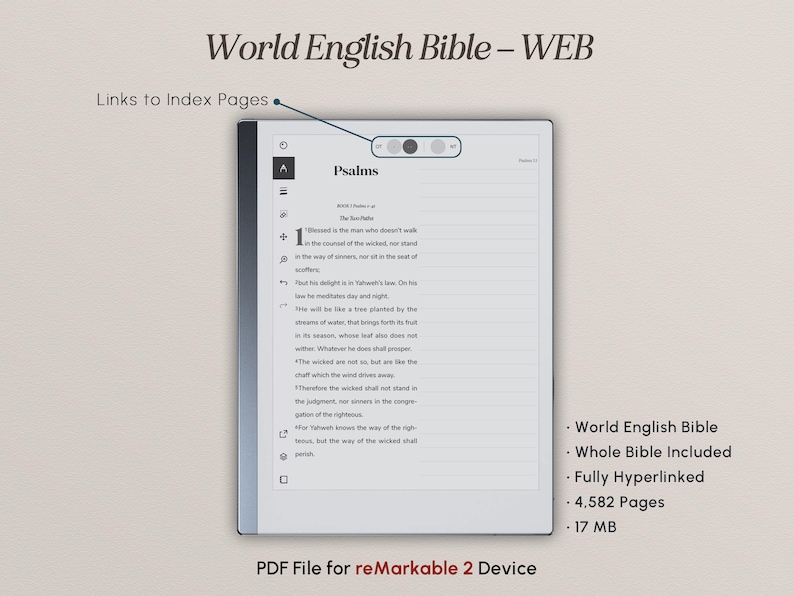The height and width of the screenshot is (596, 794).
Task: Click the large chapter number 1
Action: (x=299, y=236)
